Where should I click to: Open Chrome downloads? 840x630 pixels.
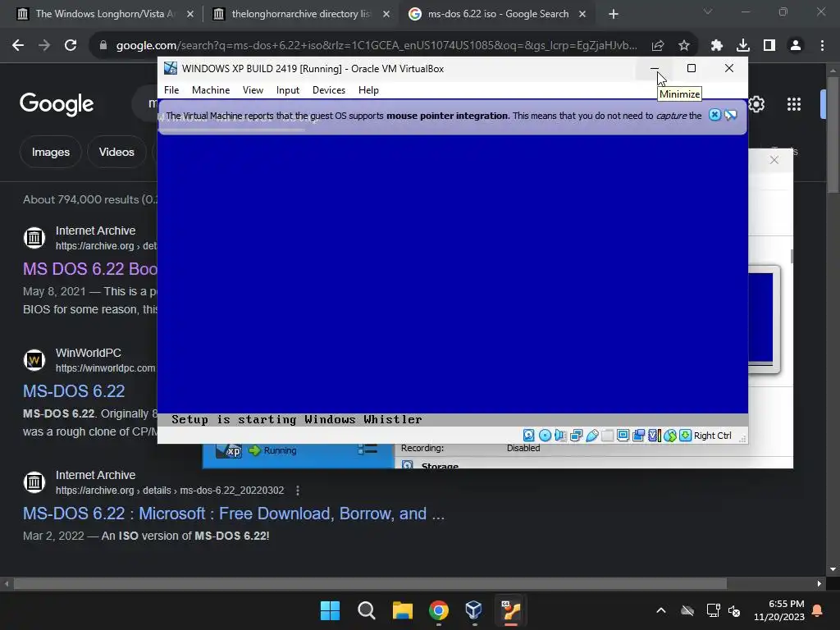[743, 46]
